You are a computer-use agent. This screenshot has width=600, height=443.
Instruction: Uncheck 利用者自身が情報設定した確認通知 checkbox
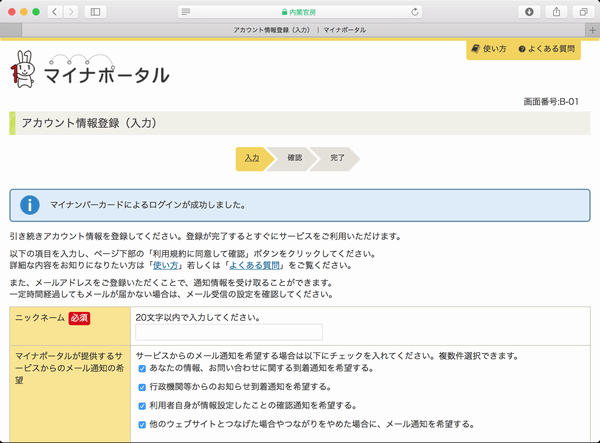tap(142, 406)
